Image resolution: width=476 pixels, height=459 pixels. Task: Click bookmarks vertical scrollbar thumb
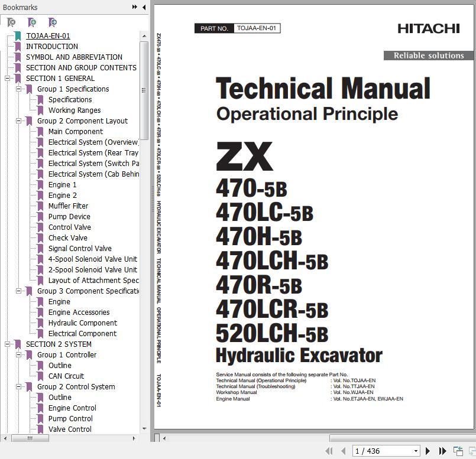(144, 90)
